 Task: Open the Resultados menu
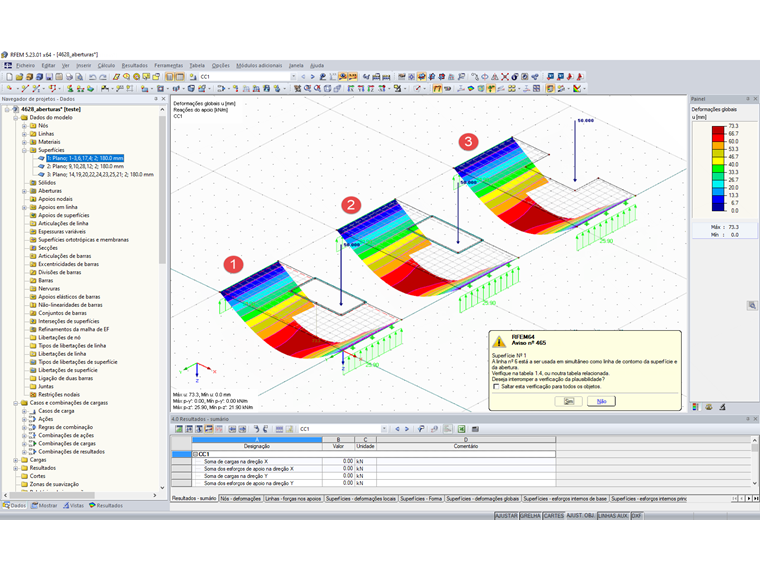(134, 65)
